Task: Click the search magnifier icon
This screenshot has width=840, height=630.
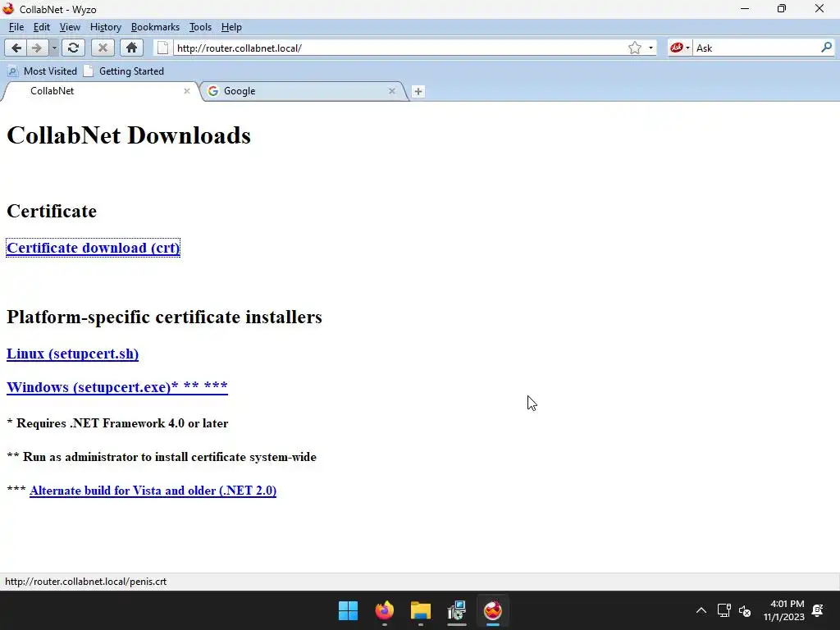Action: click(x=827, y=48)
